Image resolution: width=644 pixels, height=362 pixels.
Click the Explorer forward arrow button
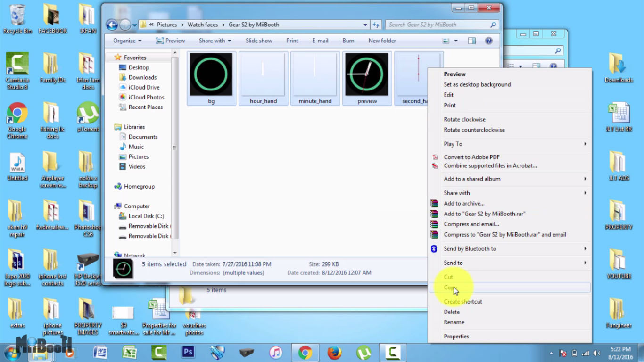(125, 25)
